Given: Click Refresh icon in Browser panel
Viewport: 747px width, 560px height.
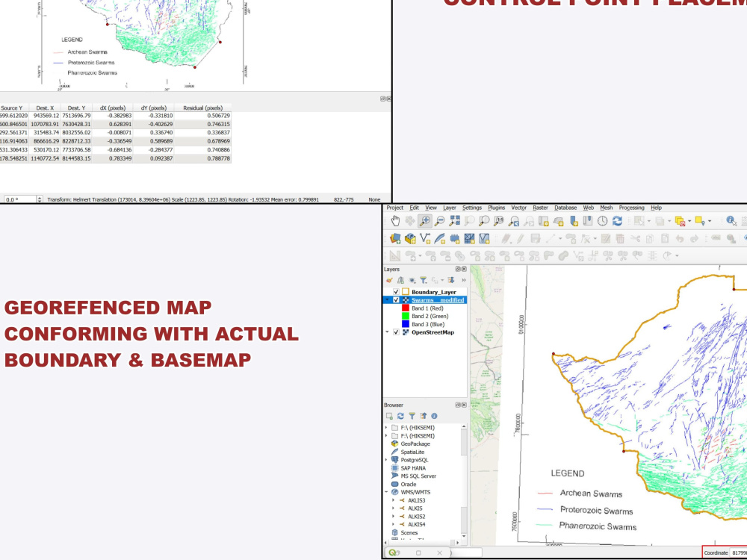Looking at the screenshot, I should pos(400,416).
